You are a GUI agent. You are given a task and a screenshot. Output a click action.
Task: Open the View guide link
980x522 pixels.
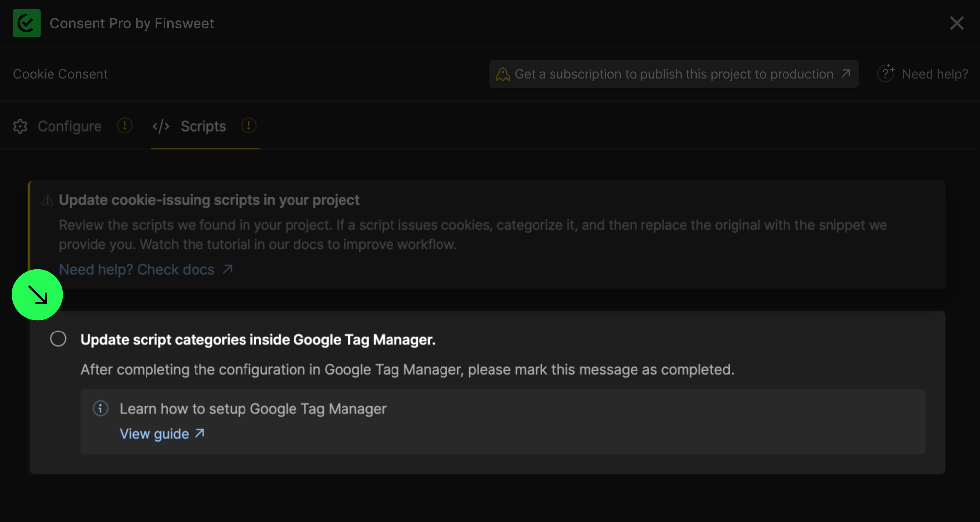pos(162,434)
